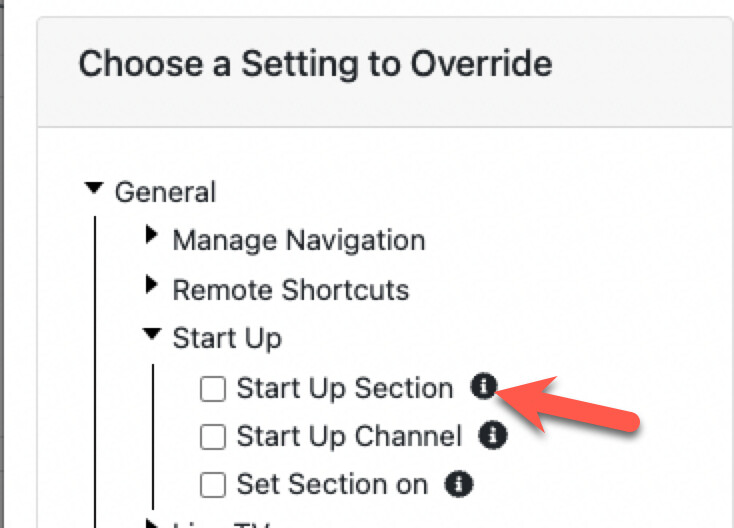Click the Start Up group label
This screenshot has width=734, height=528.
pos(227,338)
